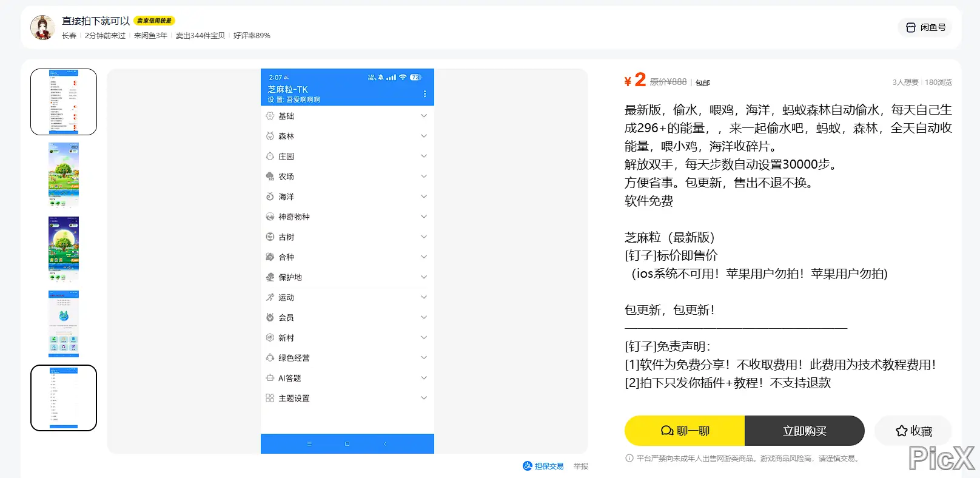Click the 运动 sports runner icon
This screenshot has height=478, width=980.
click(x=270, y=297)
